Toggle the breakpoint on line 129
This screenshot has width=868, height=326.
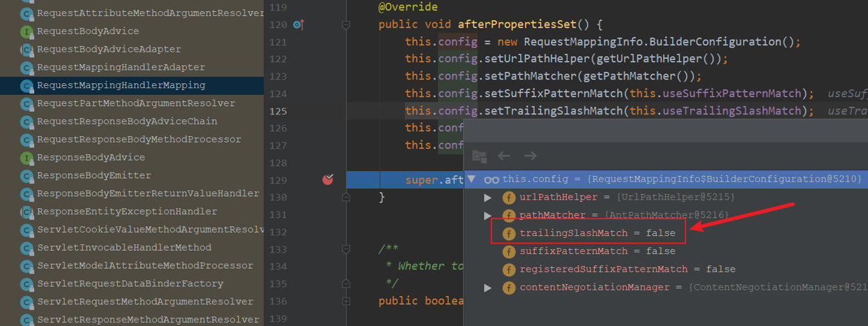(328, 180)
